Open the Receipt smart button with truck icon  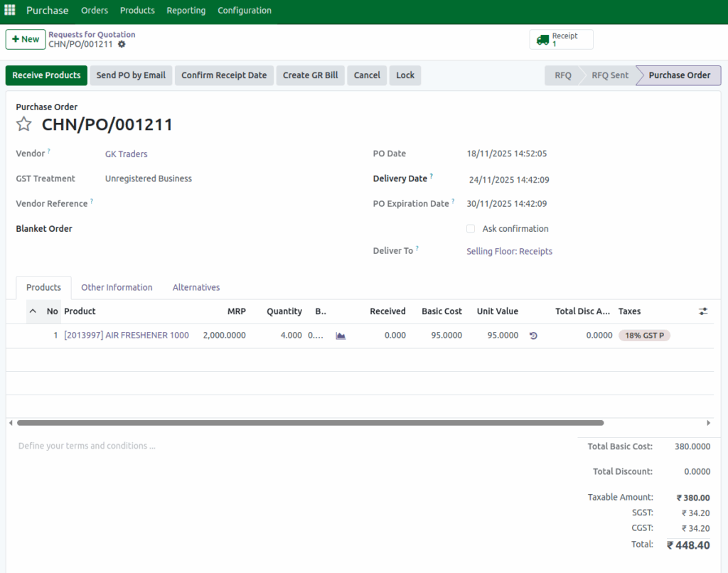coord(561,39)
